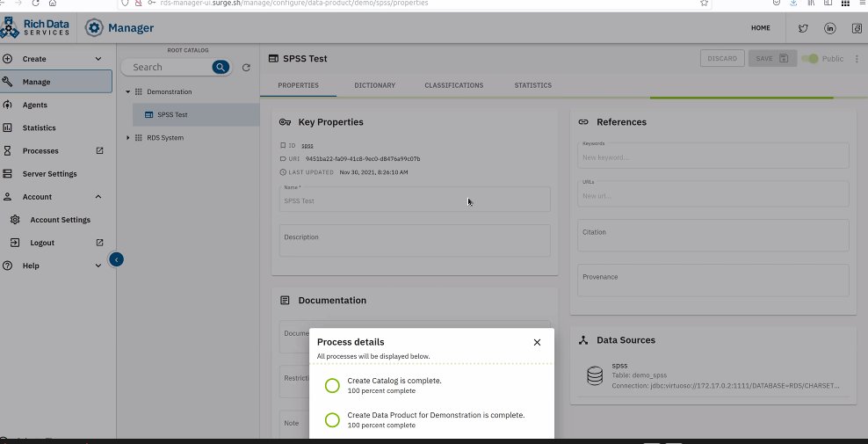Click the Server Settings icon
The width and height of the screenshot is (868, 444).
click(7, 173)
